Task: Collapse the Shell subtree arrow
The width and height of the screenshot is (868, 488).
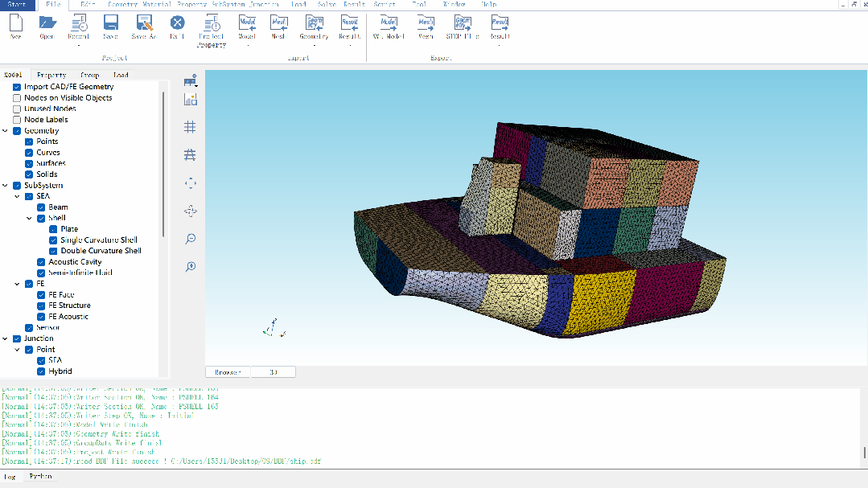Action: click(29, 218)
